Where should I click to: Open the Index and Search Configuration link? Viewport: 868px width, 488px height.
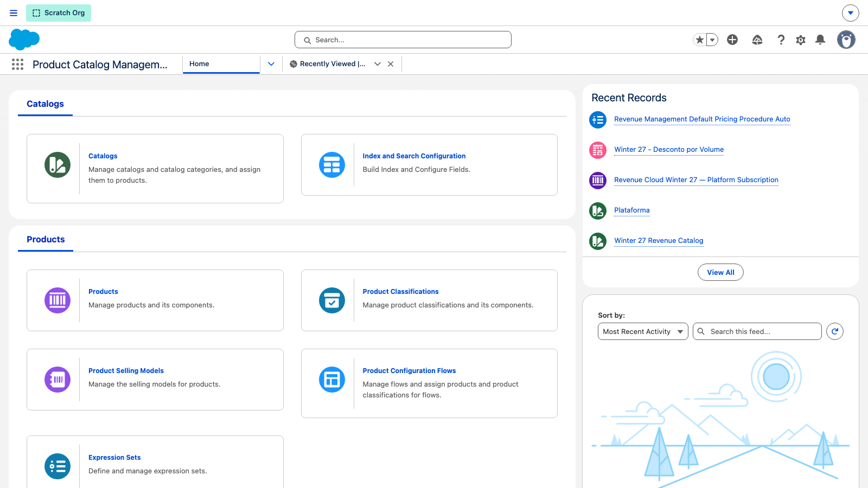[x=414, y=156]
